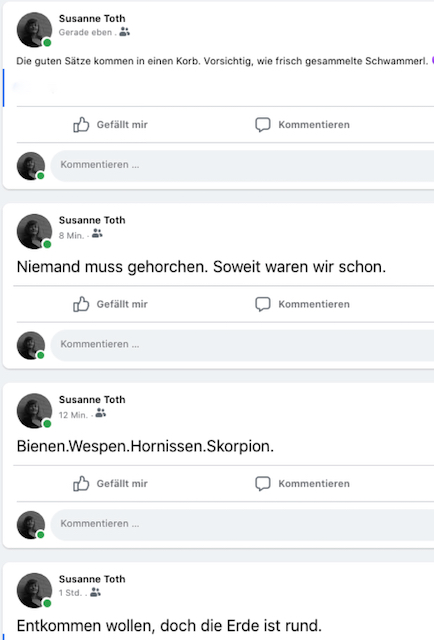The height and width of the screenshot is (640, 434).
Task: Focus the comment box under 'Niemand muss gehorchen'
Action: (x=242, y=345)
